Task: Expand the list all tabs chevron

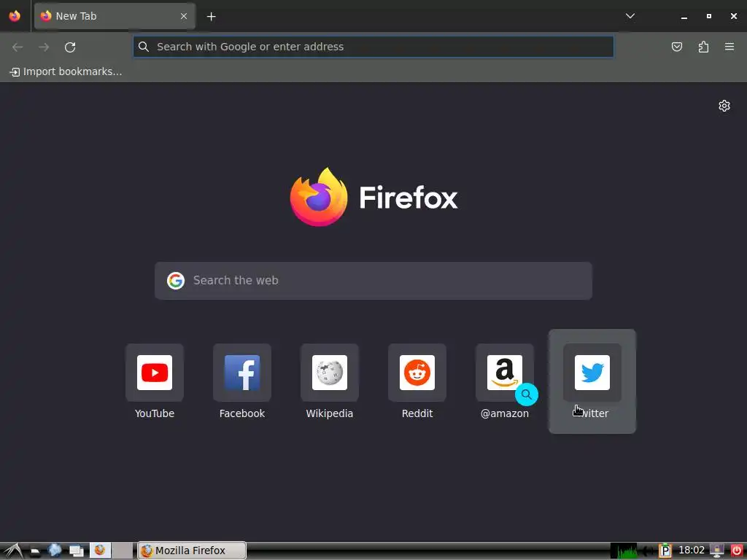Action: [630, 16]
